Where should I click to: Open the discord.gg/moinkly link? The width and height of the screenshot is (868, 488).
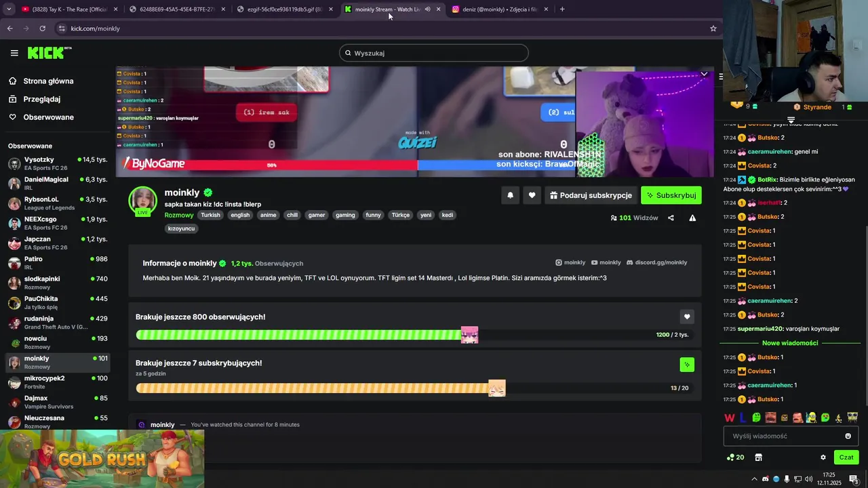pos(656,262)
